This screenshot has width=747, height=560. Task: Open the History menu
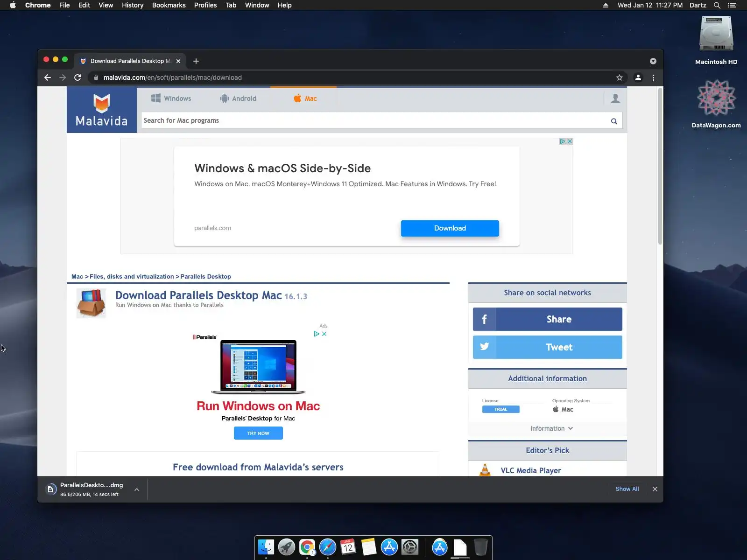tap(133, 5)
